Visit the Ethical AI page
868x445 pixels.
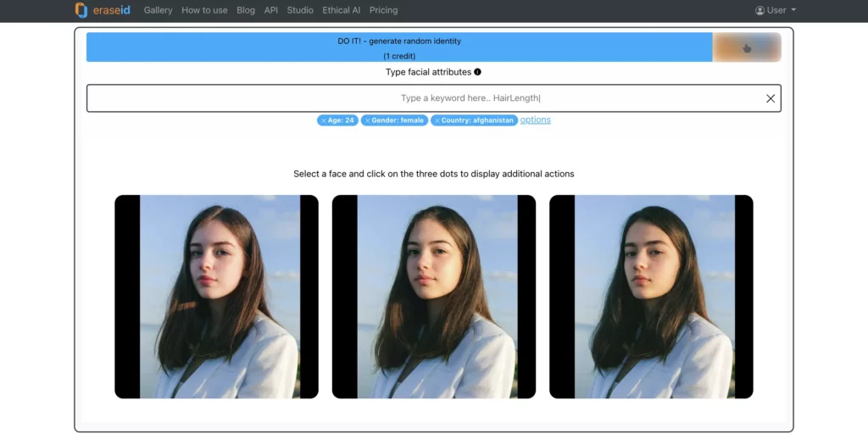click(341, 10)
